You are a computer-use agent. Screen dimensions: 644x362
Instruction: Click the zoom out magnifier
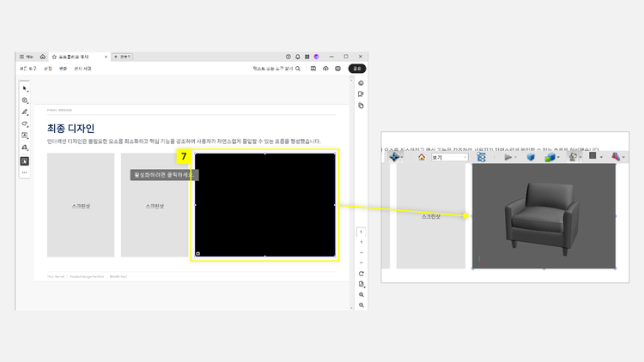pos(361,305)
